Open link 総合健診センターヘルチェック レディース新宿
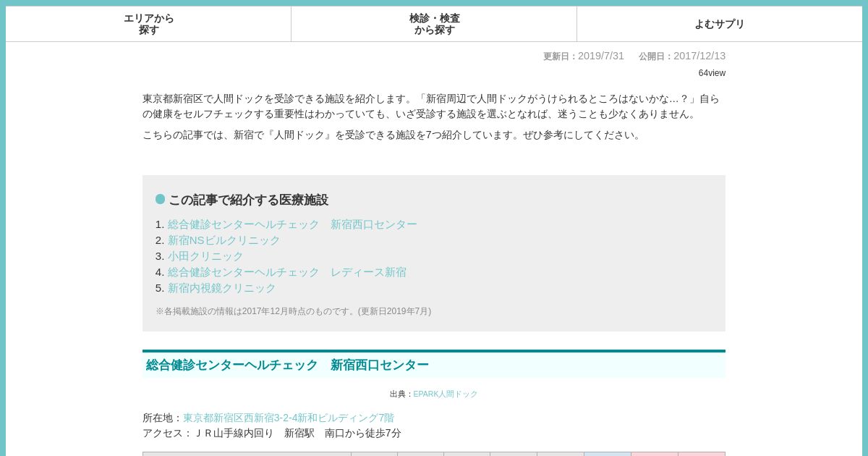The height and width of the screenshot is (456, 868). (287, 272)
